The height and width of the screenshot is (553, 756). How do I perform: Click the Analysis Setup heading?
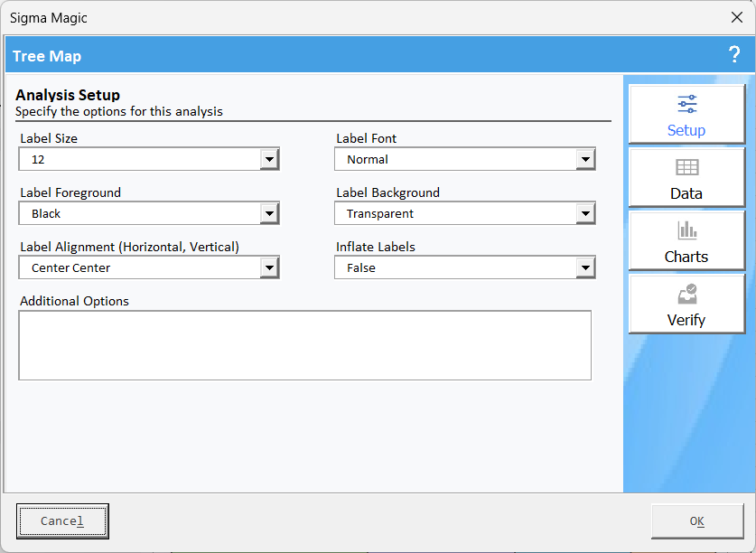68,95
